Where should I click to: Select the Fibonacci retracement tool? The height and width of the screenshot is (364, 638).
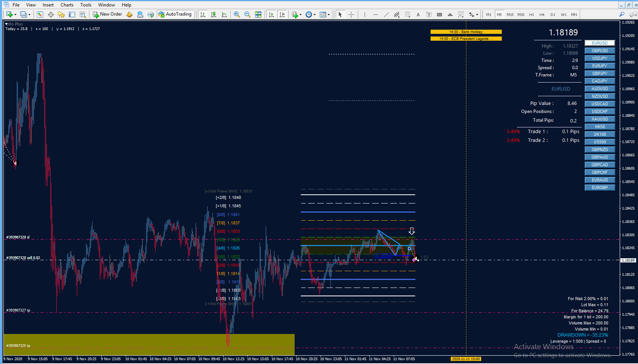[408, 14]
